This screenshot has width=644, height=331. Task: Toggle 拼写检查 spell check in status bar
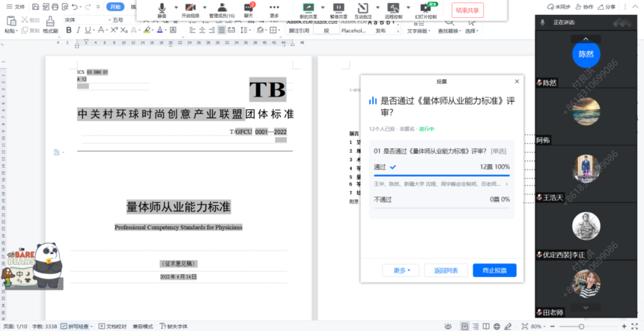[76, 327]
